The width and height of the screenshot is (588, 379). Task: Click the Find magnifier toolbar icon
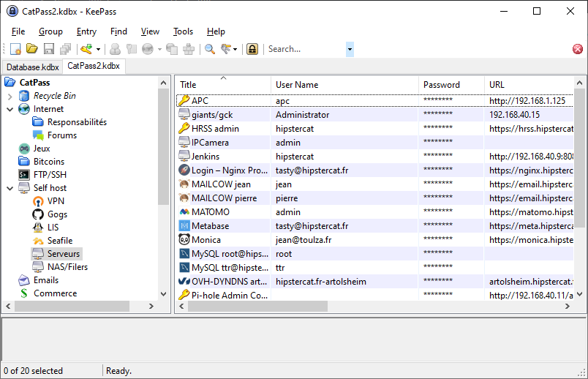(x=210, y=49)
